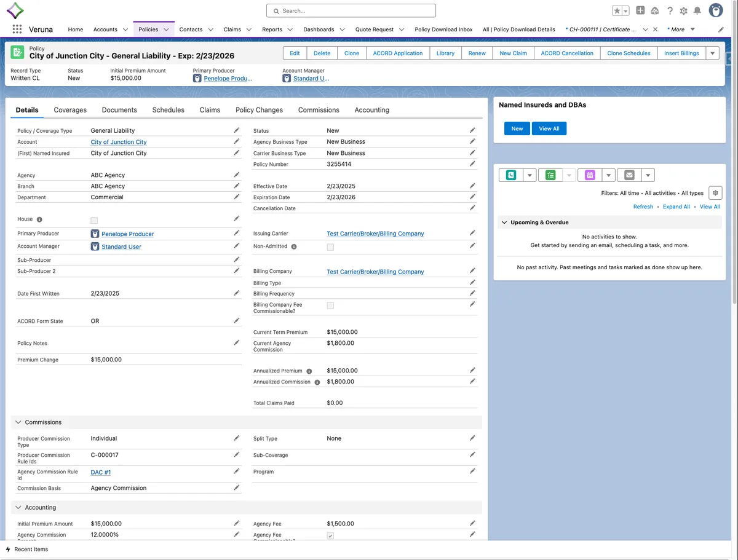Click the Email envelope icon

tap(629, 175)
